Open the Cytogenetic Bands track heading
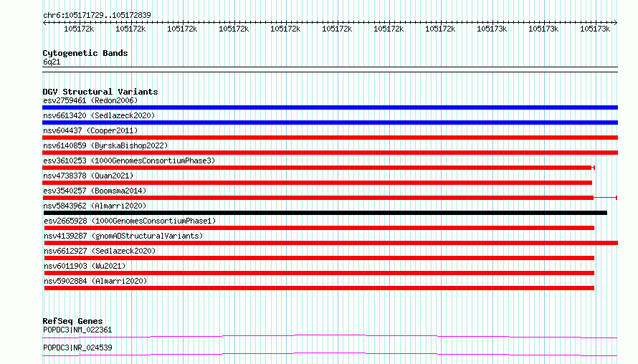Image resolution: width=638 pixels, height=364 pixels. pos(85,53)
